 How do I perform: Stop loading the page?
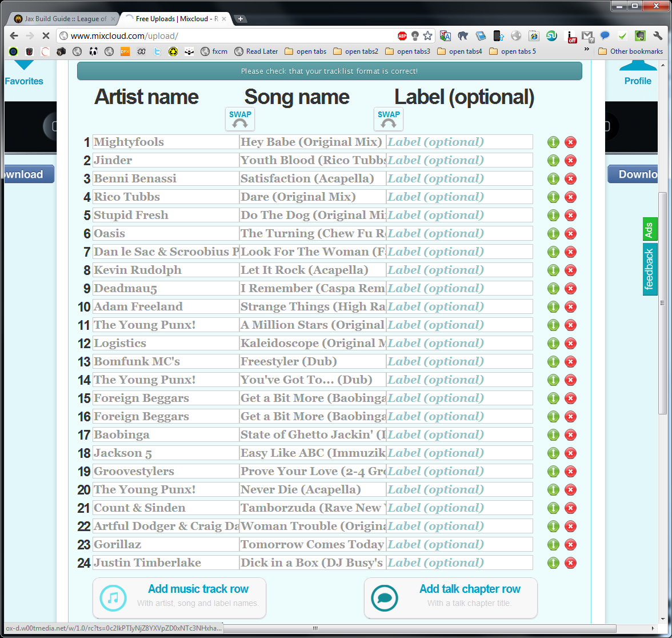[46, 35]
